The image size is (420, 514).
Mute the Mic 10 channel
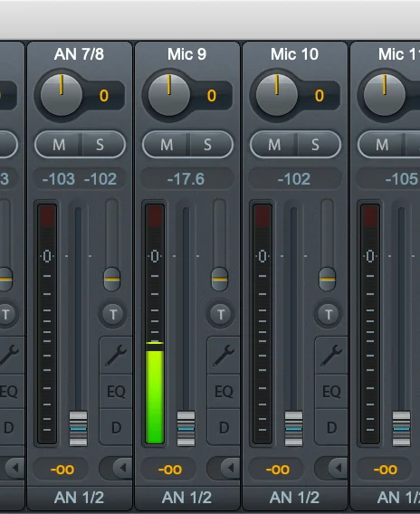pos(274,145)
